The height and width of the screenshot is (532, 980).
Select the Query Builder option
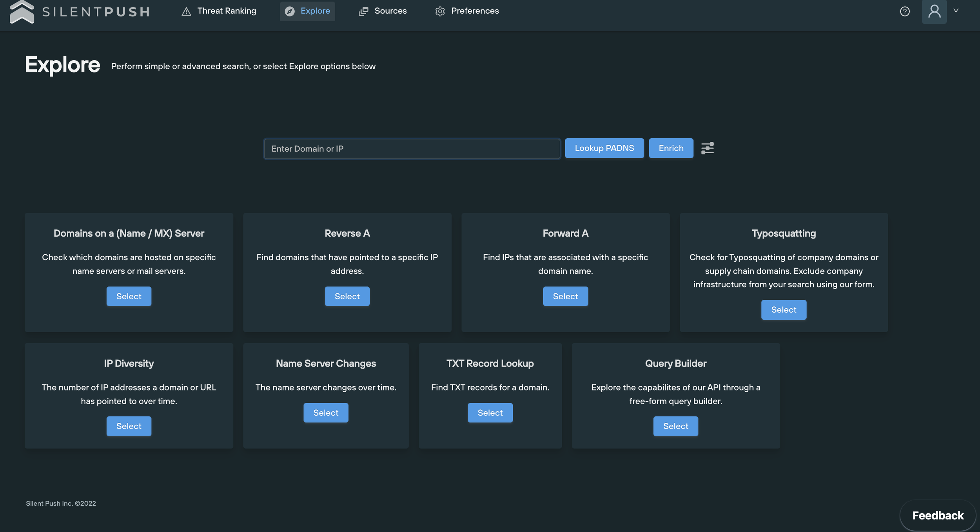point(676,426)
